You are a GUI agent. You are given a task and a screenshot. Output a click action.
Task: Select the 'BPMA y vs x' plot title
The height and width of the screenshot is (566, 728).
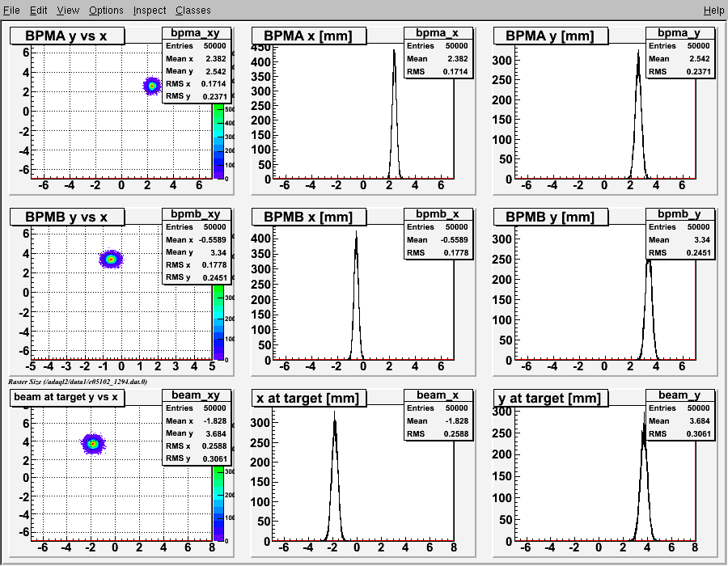[67, 36]
